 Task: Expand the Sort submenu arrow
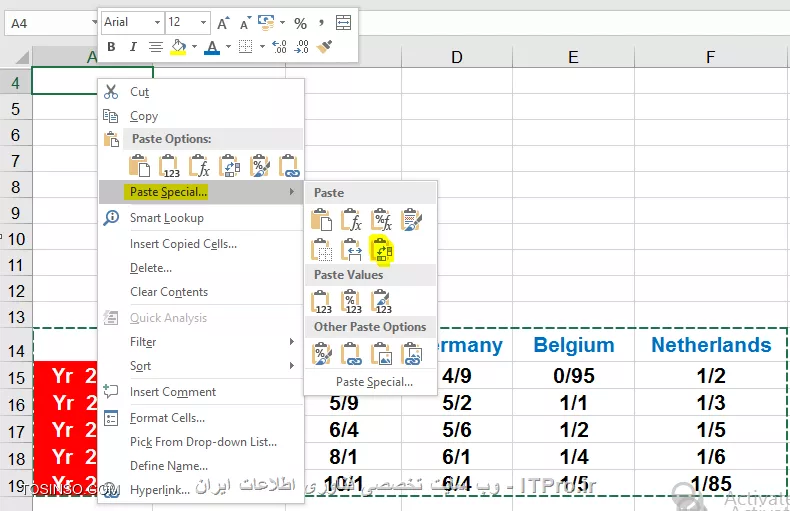tap(291, 366)
